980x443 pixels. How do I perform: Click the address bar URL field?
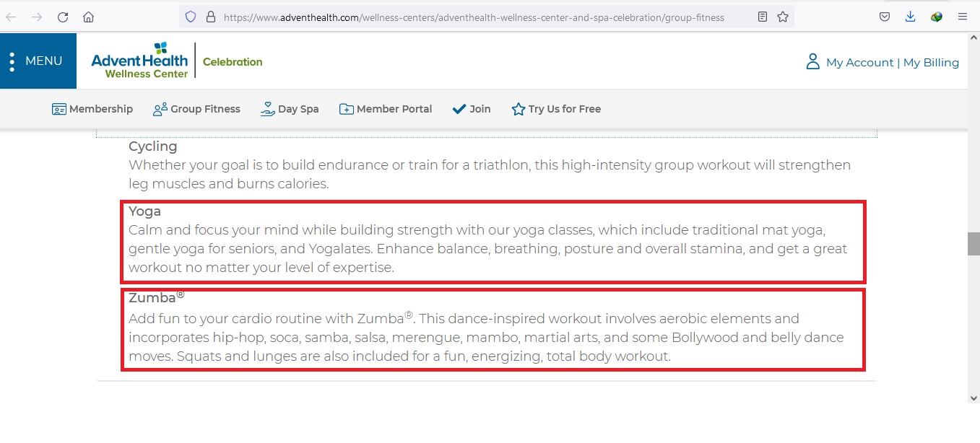473,17
